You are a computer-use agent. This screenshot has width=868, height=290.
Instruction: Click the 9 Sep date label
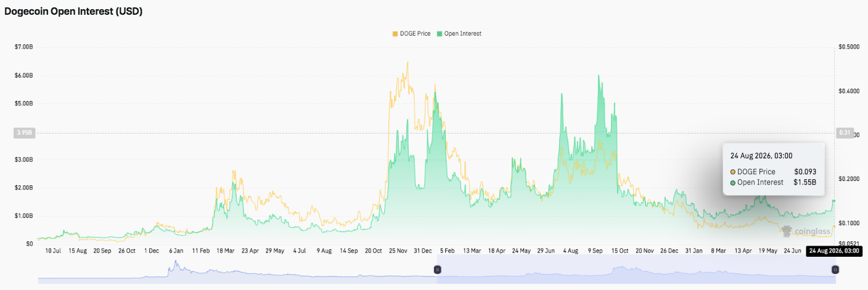tap(595, 251)
